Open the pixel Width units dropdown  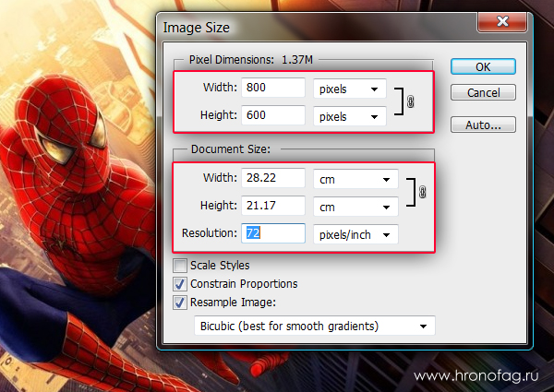click(x=349, y=89)
